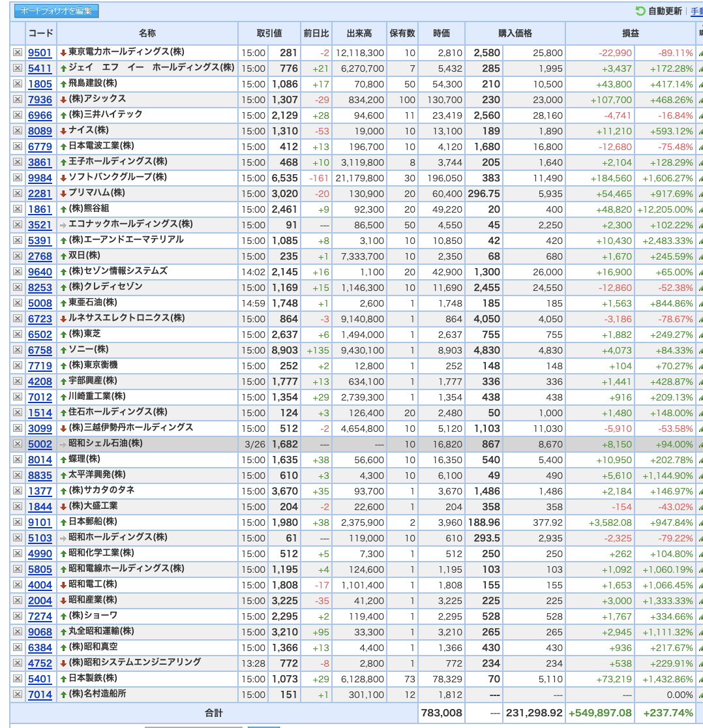Open stock code link 3099

[x=40, y=429]
